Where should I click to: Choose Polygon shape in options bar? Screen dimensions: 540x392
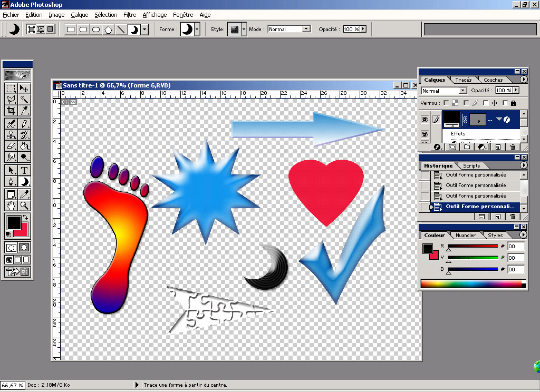(109, 30)
